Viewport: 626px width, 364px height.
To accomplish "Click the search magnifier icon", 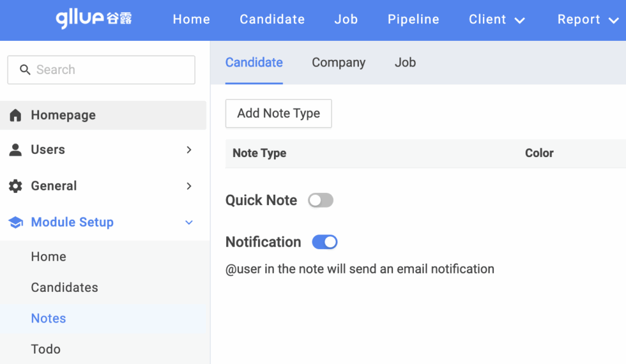I will point(25,70).
